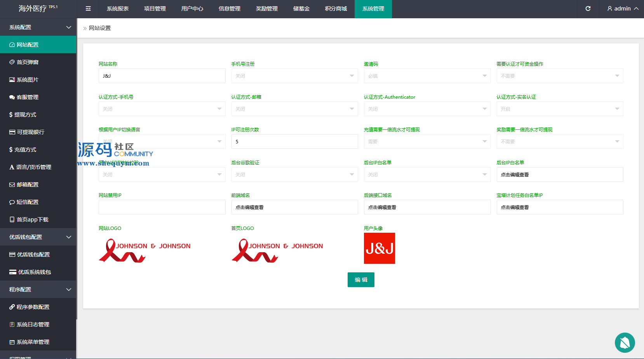Go to the 积分商城 top menu
This screenshot has height=359, width=644.
coord(336,9)
